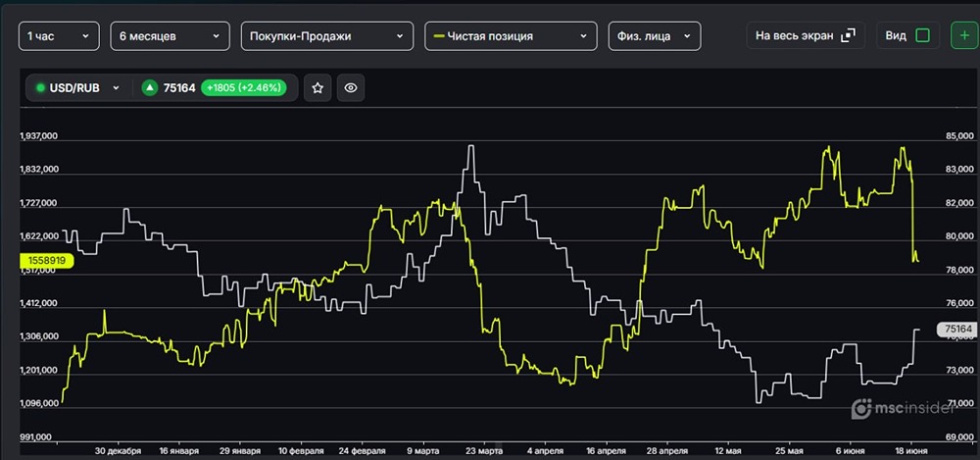Click the fullscreen expand icon
980x460 pixels.
tap(848, 35)
